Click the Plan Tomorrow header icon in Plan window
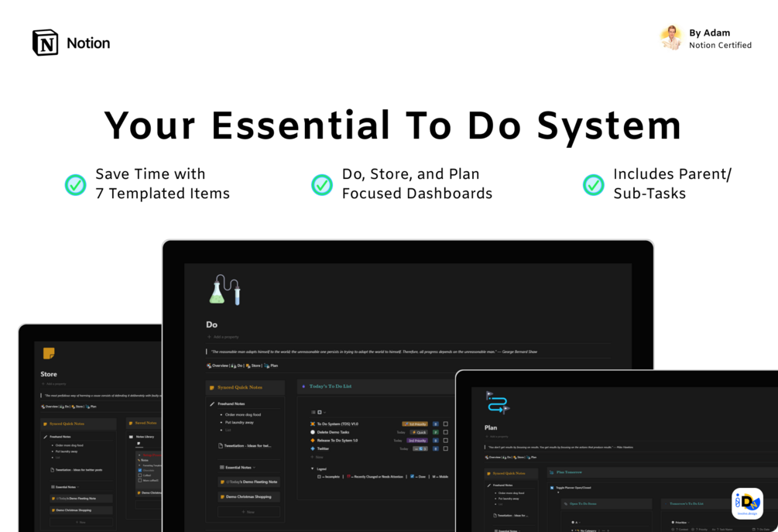 point(551,472)
